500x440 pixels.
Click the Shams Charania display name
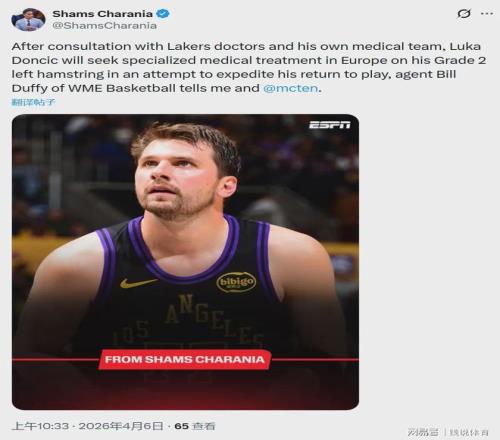coord(102,14)
